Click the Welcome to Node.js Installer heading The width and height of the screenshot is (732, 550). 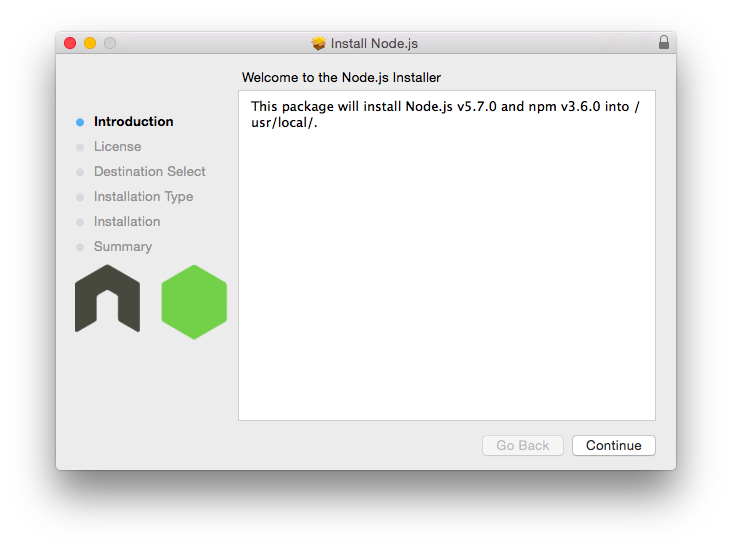point(341,78)
